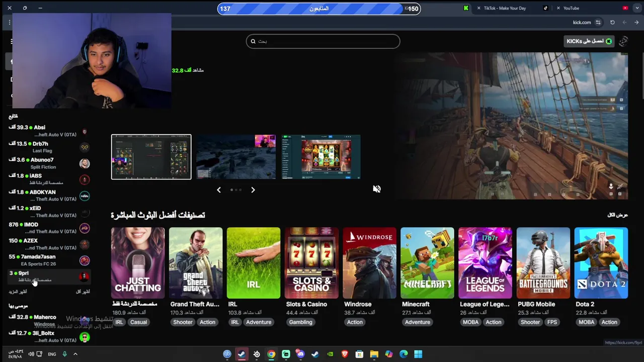Open the xEiD channel row in the sidebar
Image resolution: width=644 pixels, height=362 pixels.
tap(49, 212)
